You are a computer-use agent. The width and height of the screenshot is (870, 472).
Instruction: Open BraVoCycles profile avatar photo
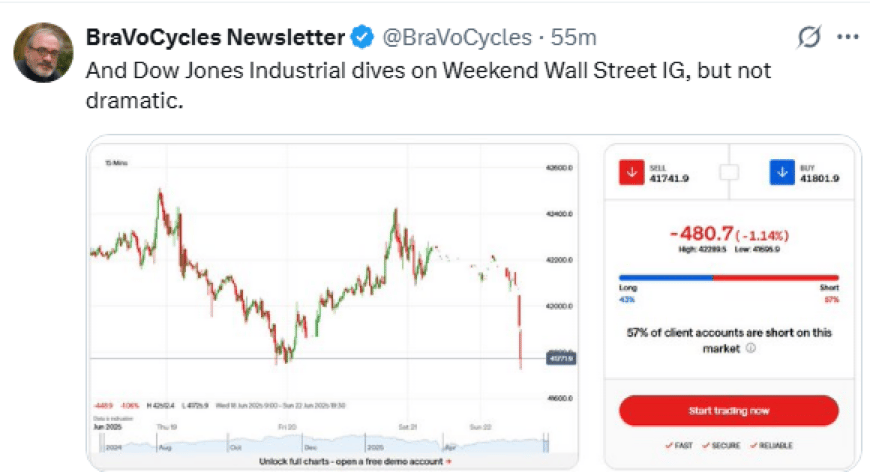[43, 53]
